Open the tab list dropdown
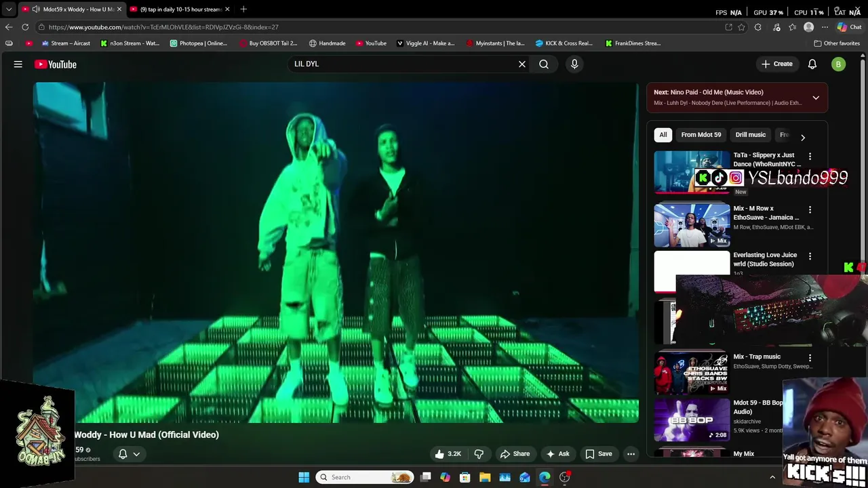The width and height of the screenshot is (868, 488). tap(8, 9)
